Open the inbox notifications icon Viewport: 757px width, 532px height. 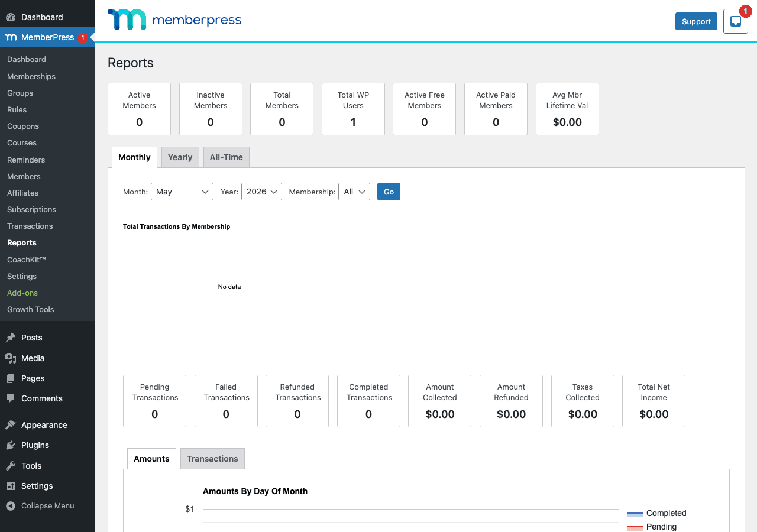[736, 22]
